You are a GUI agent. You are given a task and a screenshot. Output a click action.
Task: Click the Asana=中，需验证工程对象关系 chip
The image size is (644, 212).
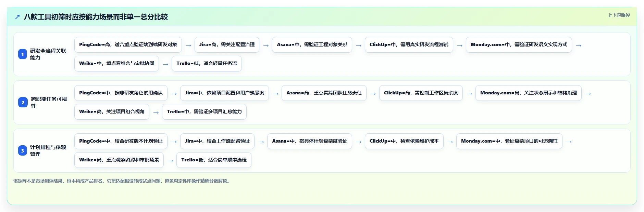312,45
